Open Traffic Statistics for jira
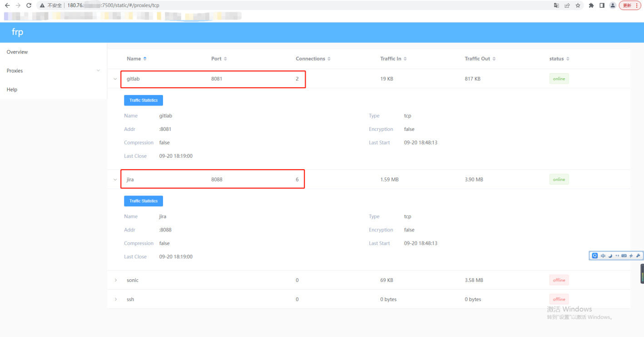The image size is (644, 337). (x=144, y=201)
